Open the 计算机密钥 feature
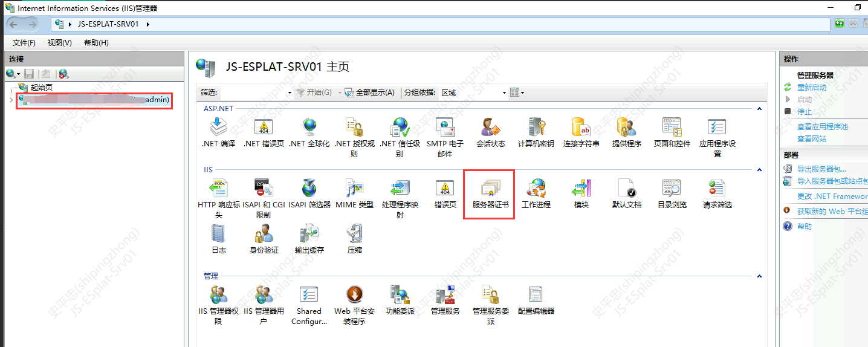Viewport: 868px width, 347px height. click(536, 133)
